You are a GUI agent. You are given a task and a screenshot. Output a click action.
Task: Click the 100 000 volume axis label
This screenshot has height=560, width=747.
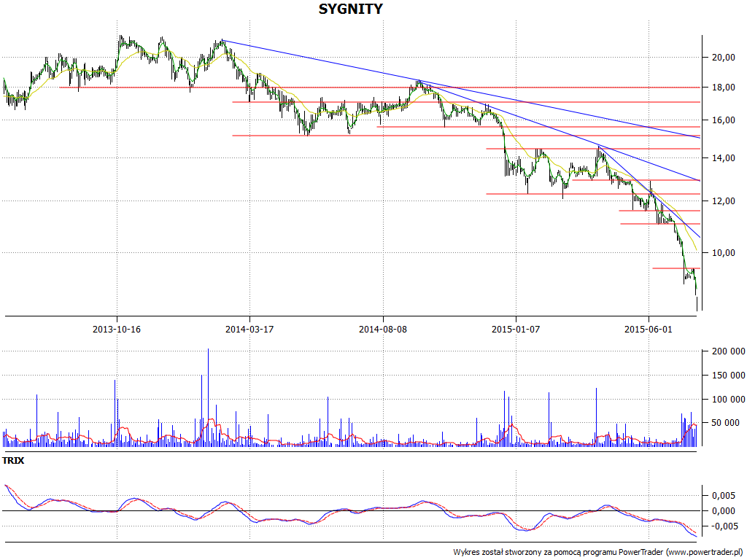click(x=729, y=399)
